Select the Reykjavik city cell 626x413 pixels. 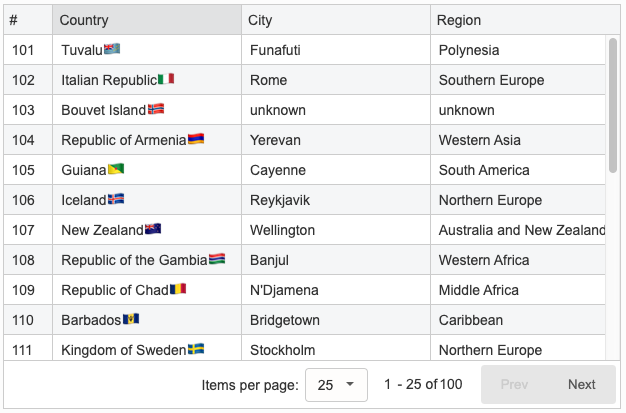click(x=336, y=200)
